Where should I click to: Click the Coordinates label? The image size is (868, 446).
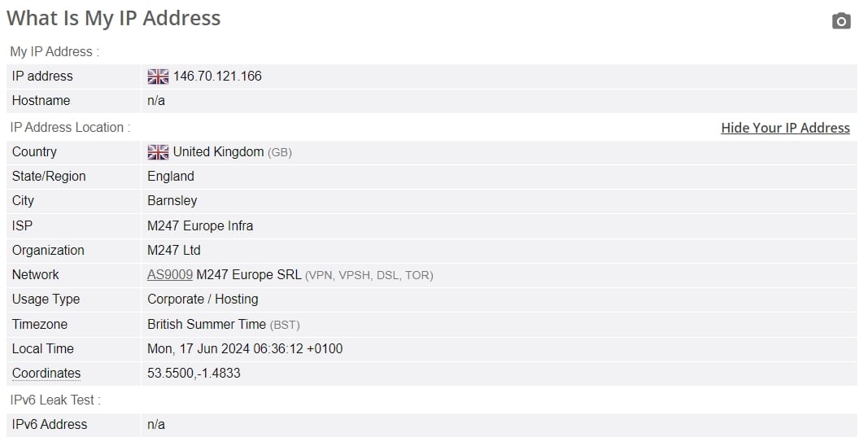coord(46,374)
